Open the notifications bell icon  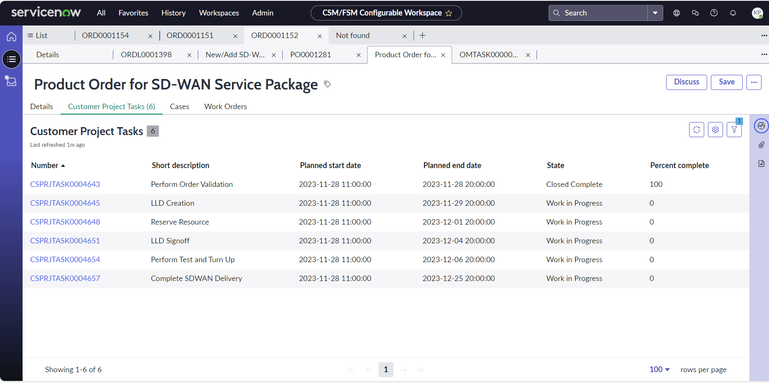pyautogui.click(x=733, y=13)
